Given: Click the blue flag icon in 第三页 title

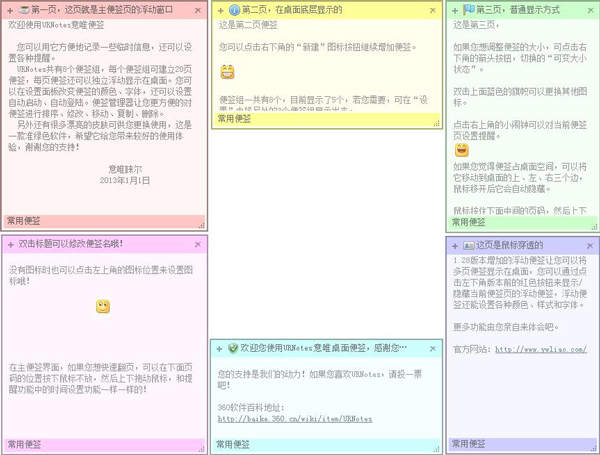Looking at the screenshot, I should pyautogui.click(x=469, y=10).
